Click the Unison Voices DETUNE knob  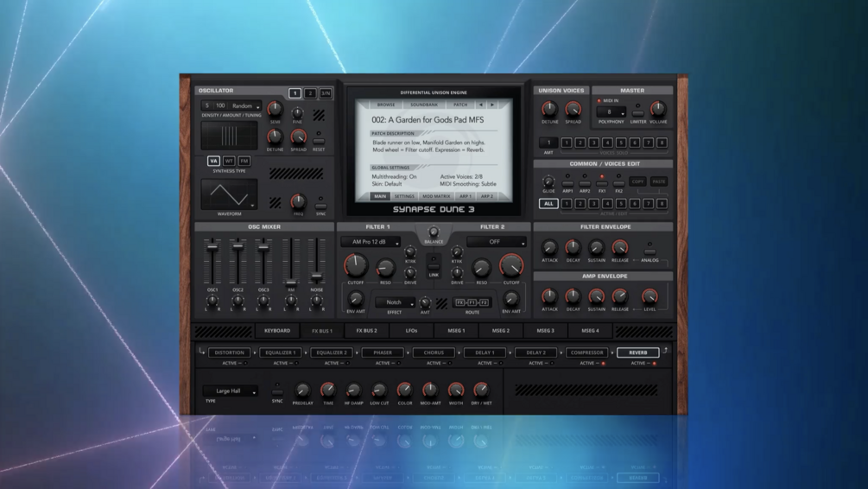pos(549,109)
